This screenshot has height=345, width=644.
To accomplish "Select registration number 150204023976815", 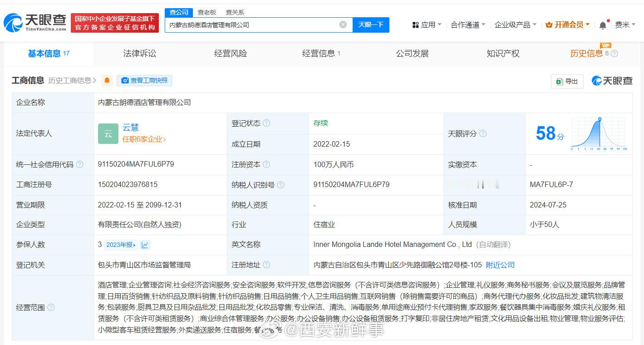I will pyautogui.click(x=128, y=184).
